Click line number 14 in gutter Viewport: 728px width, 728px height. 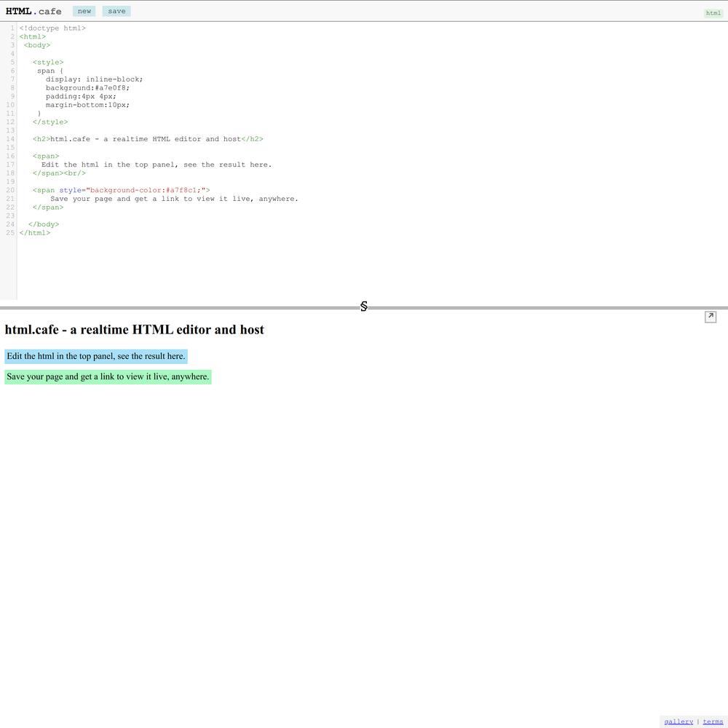pyautogui.click(x=10, y=139)
